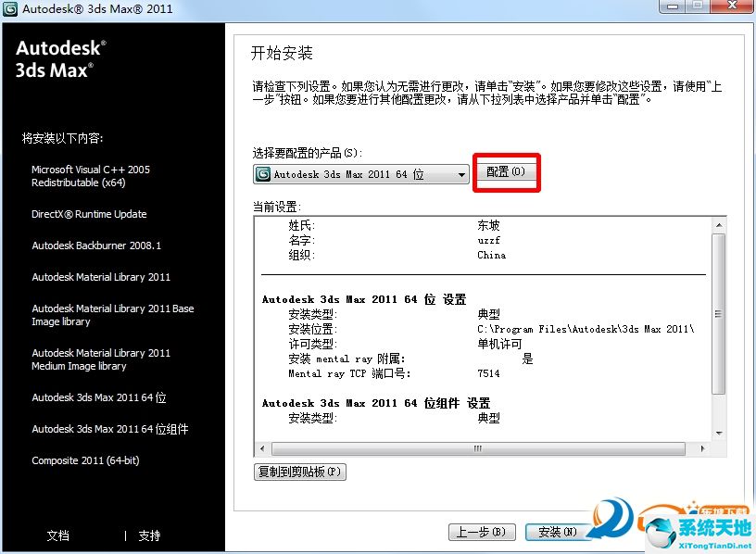756x554 pixels.
Task: Click the settings list scroll-up arrow
Action: (719, 225)
